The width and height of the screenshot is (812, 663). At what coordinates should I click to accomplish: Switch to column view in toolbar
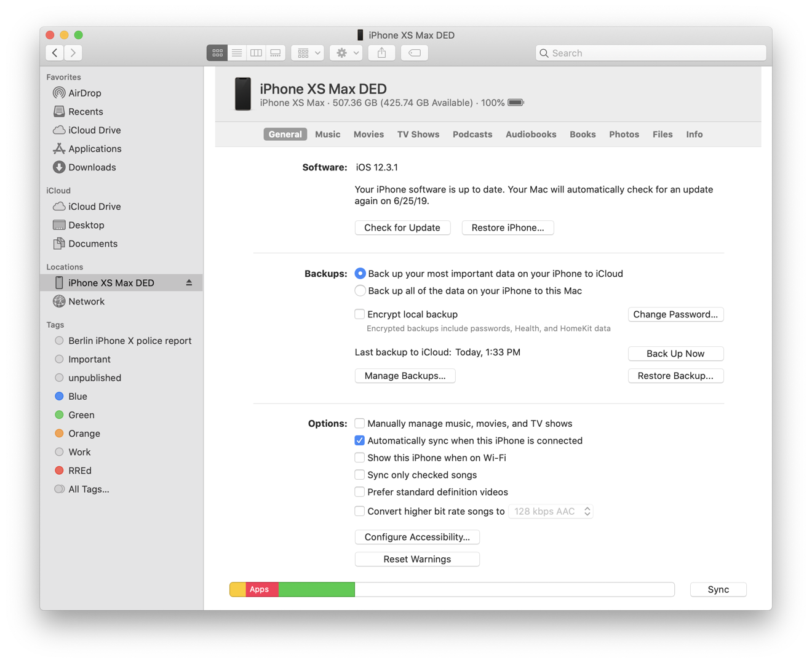coord(257,53)
